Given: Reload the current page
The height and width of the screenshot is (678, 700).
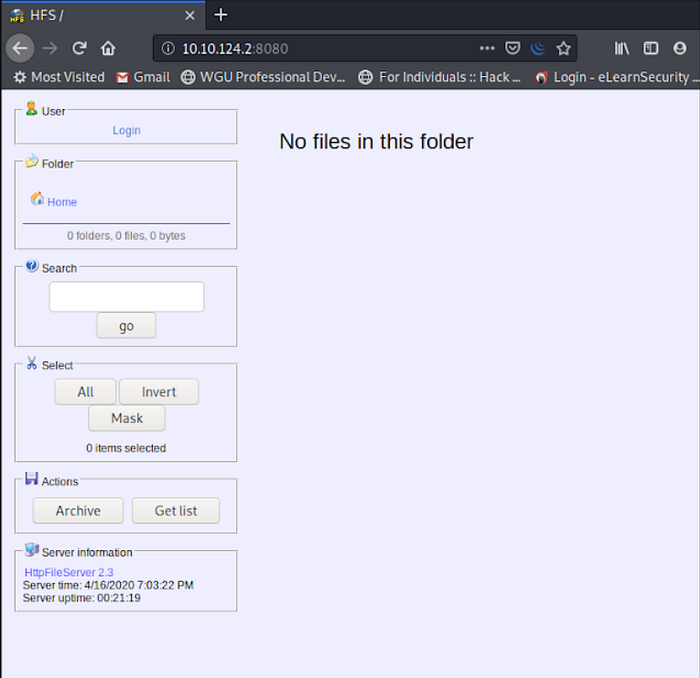Looking at the screenshot, I should (x=79, y=48).
